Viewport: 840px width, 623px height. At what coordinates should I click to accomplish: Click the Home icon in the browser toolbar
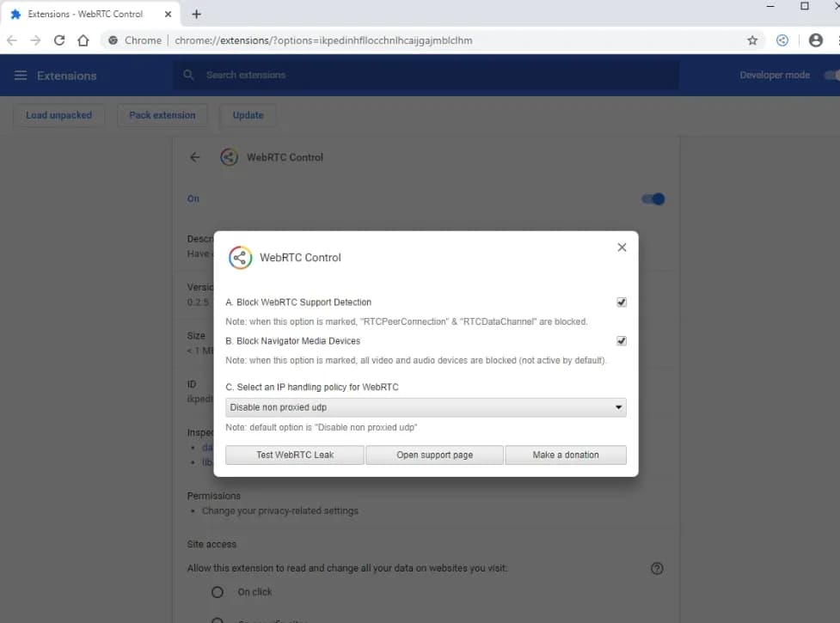[x=83, y=40]
